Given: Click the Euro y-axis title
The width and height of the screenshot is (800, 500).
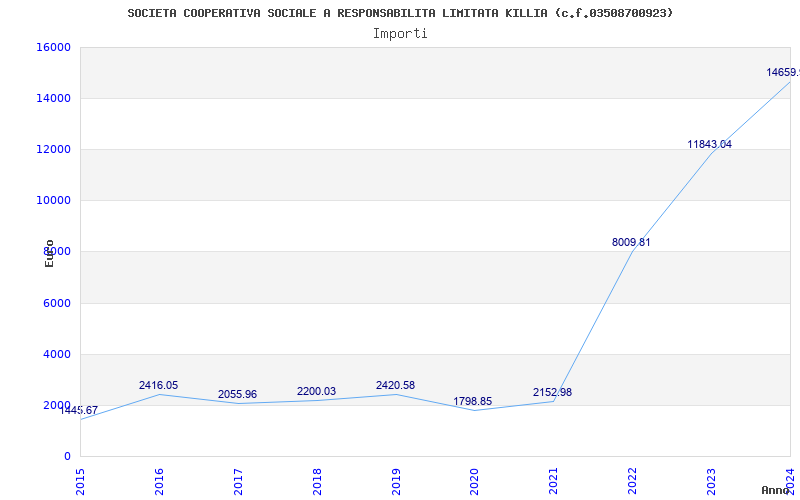Looking at the screenshot, I should coord(49,253).
